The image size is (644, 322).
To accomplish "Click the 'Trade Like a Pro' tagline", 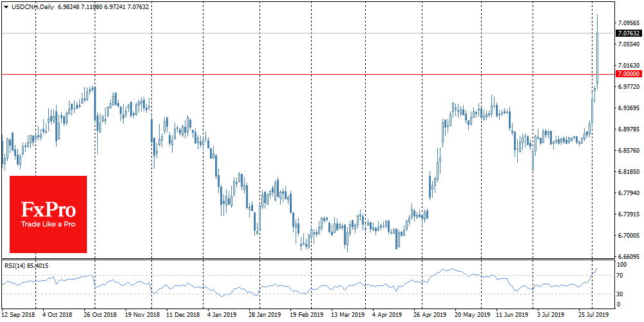I will click(x=48, y=224).
